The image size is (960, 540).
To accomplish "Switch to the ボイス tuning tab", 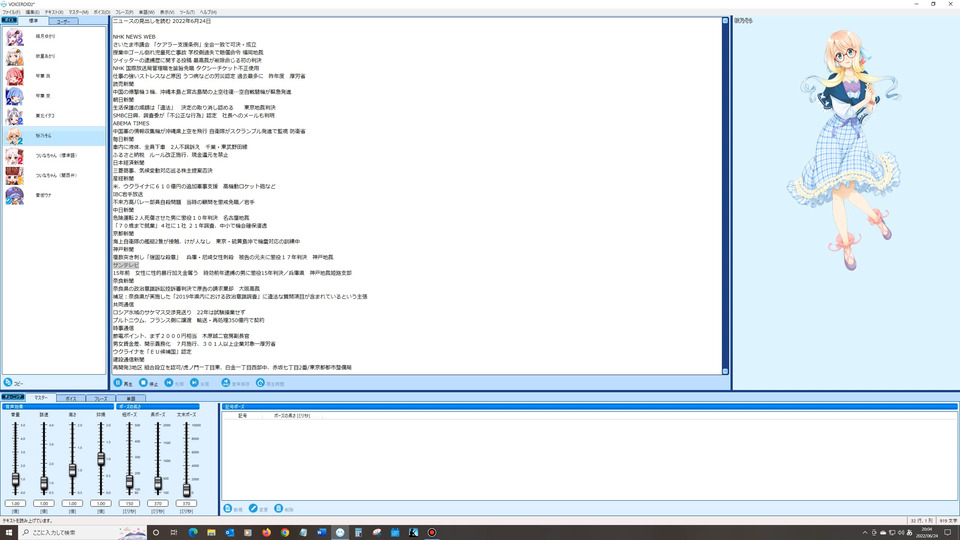I will (x=70, y=399).
